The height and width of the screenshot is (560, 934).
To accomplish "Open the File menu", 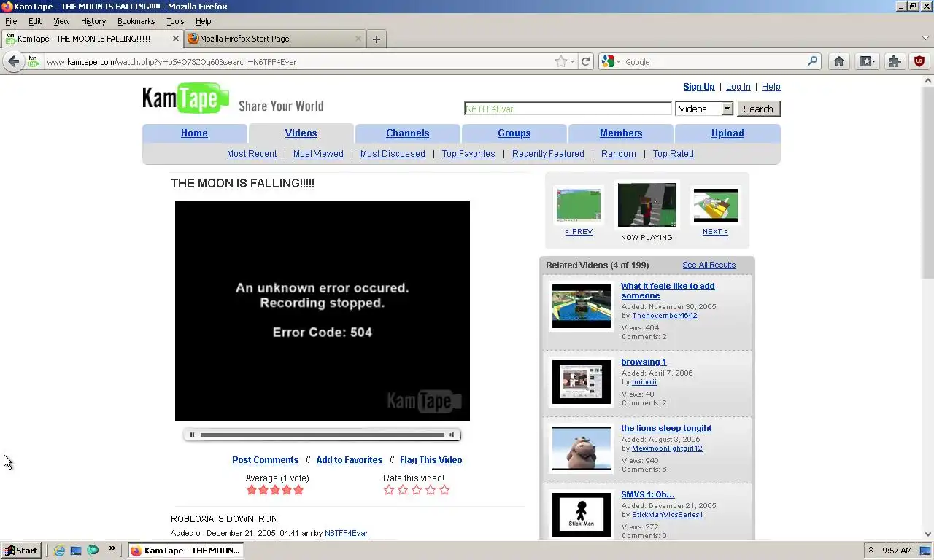I will [11, 21].
